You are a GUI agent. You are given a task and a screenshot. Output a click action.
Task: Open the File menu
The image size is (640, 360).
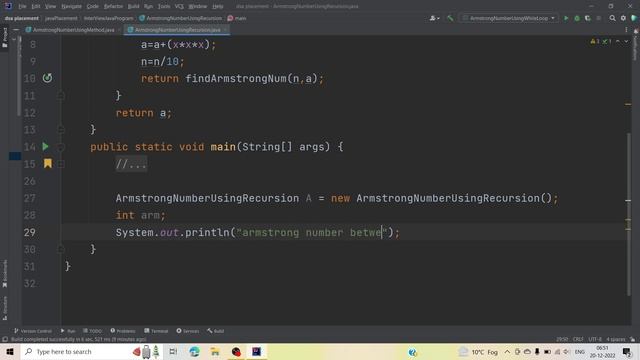[22, 6]
